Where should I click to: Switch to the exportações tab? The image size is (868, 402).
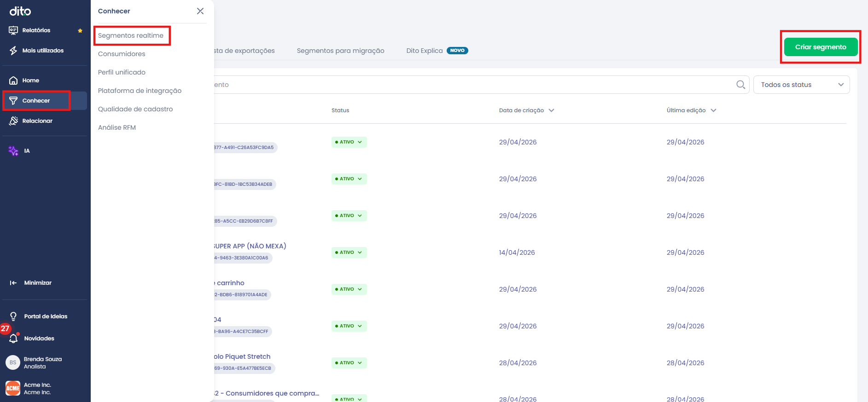tap(245, 51)
